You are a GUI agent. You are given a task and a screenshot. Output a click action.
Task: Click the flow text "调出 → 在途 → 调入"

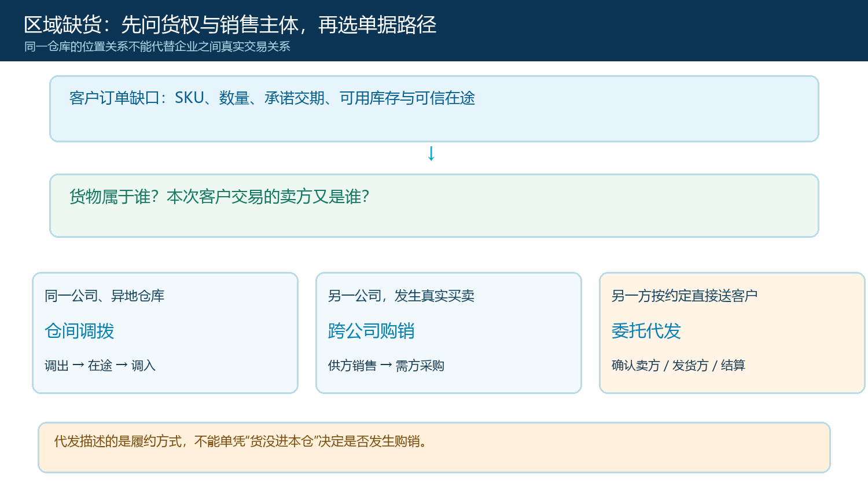100,366
